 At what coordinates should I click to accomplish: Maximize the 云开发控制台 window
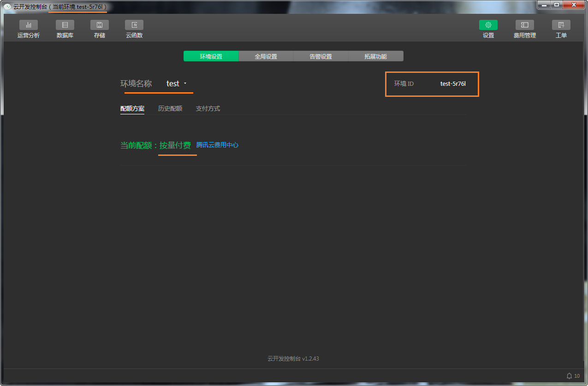(x=557, y=5)
